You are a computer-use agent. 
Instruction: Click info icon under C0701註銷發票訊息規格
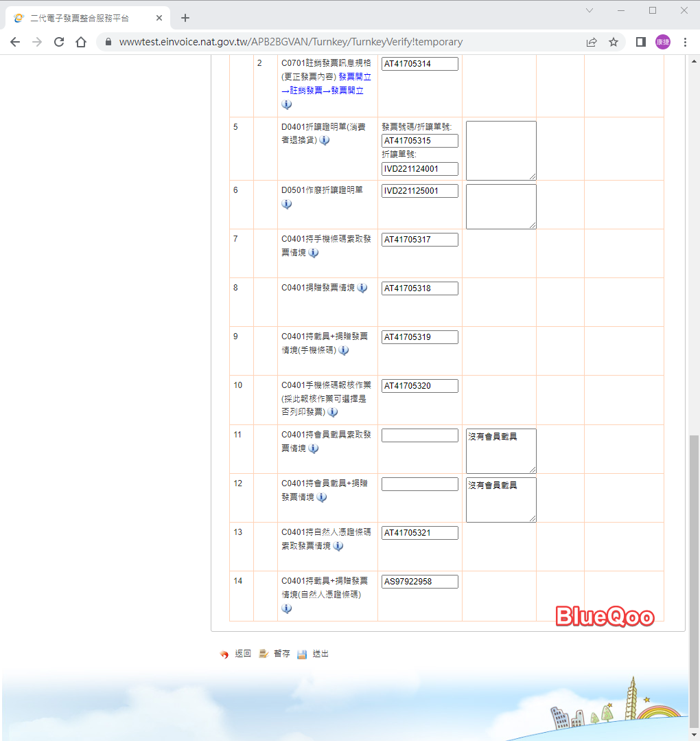point(287,104)
